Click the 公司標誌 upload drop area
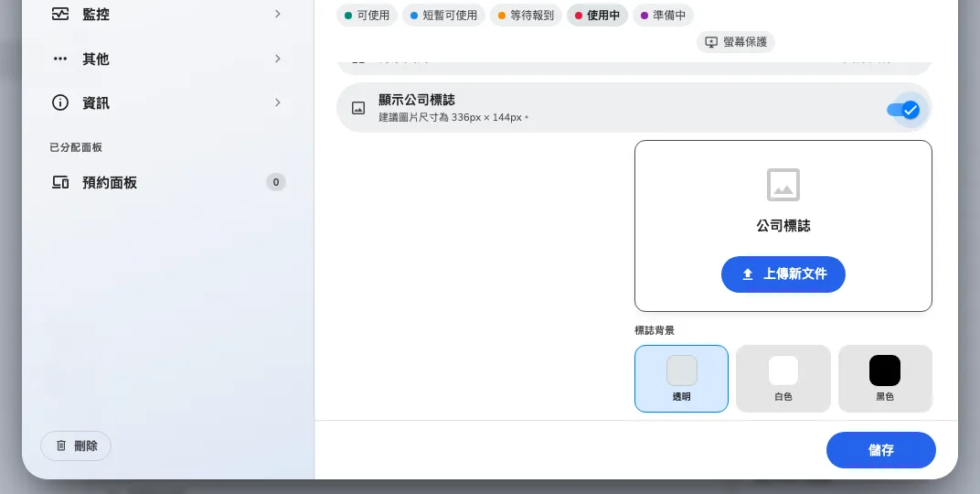This screenshot has width=980, height=494. coord(783,226)
